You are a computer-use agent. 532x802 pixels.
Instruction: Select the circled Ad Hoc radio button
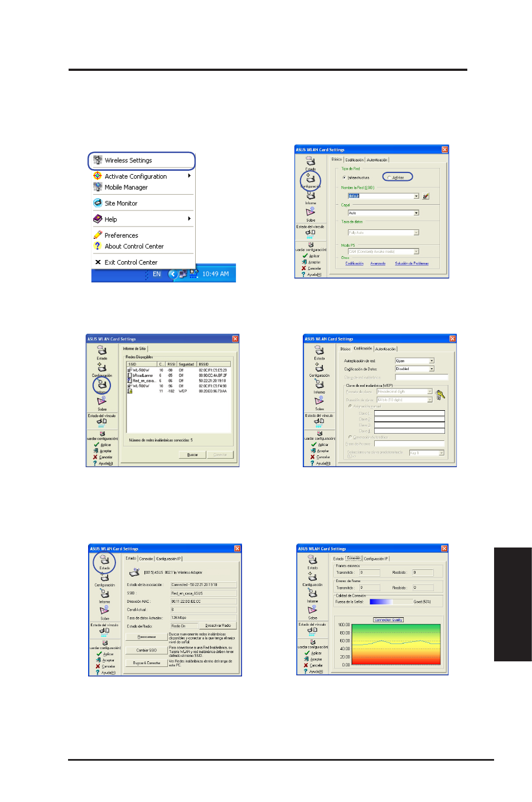point(389,177)
